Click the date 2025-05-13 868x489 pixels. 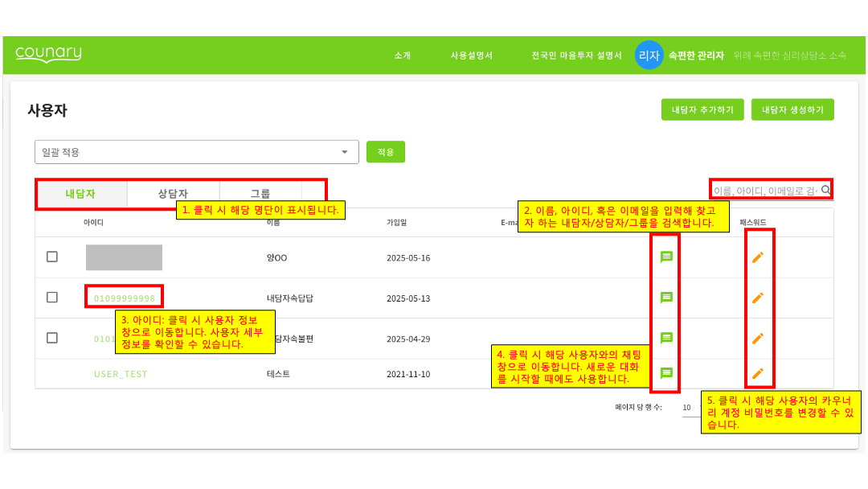pyautogui.click(x=408, y=298)
